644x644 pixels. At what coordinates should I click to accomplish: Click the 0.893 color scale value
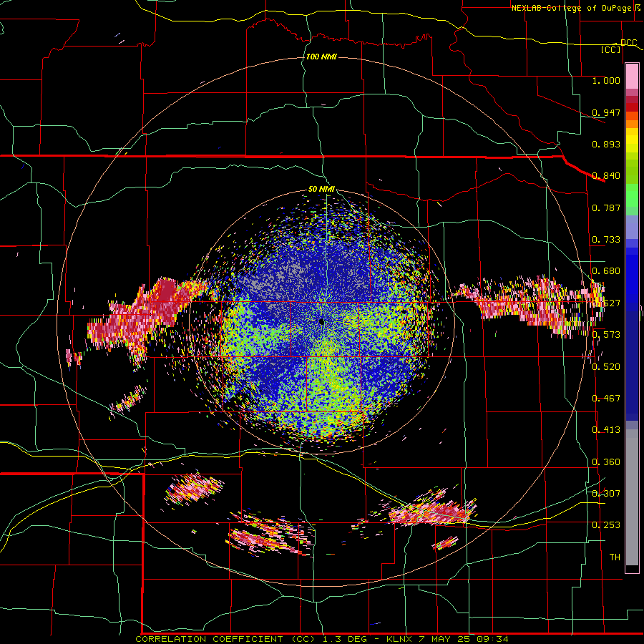coord(606,144)
